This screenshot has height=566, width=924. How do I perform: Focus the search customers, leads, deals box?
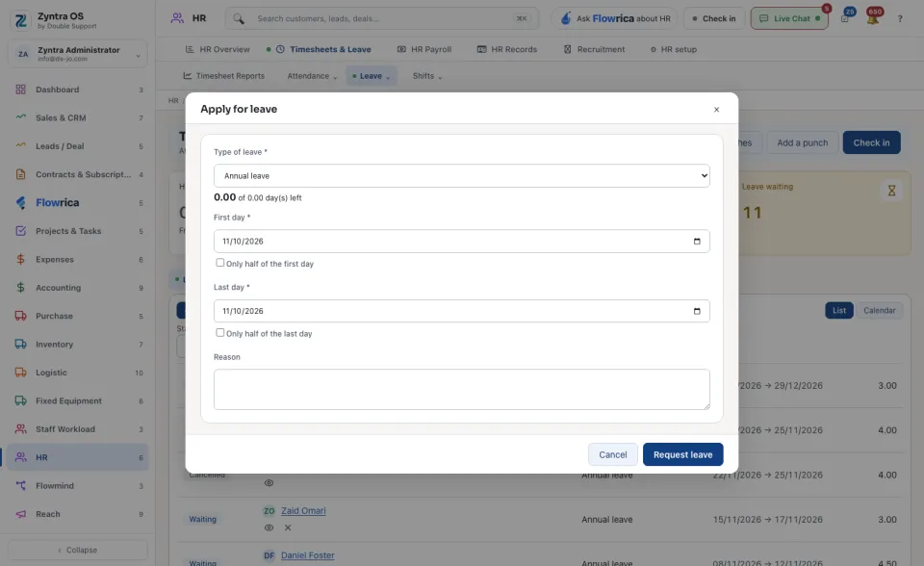pyautogui.click(x=382, y=19)
